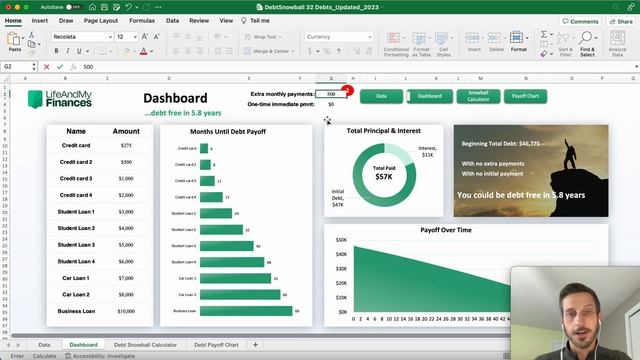Toggle the AutoSave switch

[x=73, y=7]
